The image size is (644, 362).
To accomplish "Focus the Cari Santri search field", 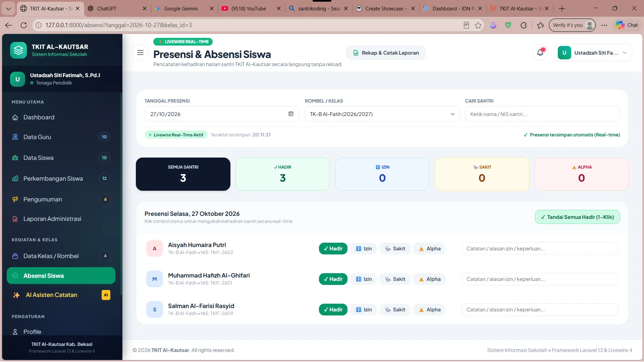I will [x=542, y=114].
